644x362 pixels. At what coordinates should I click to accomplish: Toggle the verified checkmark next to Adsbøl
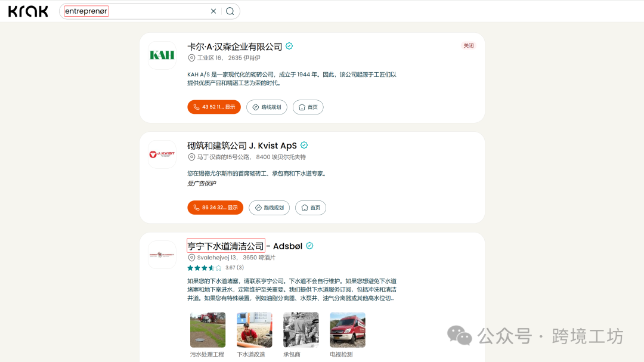pyautogui.click(x=309, y=245)
